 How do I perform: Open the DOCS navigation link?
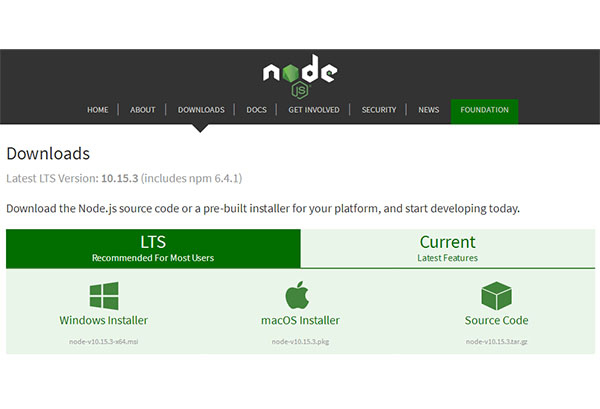pyautogui.click(x=256, y=110)
